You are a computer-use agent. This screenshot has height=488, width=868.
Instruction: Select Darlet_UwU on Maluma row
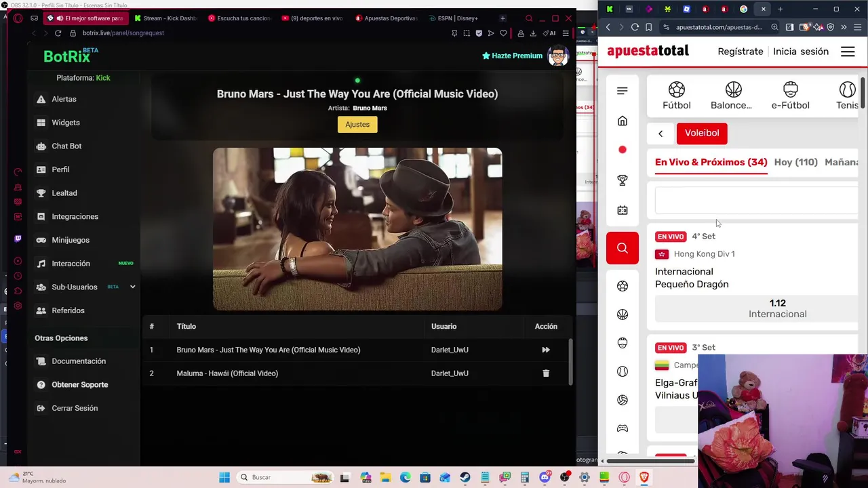tap(450, 373)
